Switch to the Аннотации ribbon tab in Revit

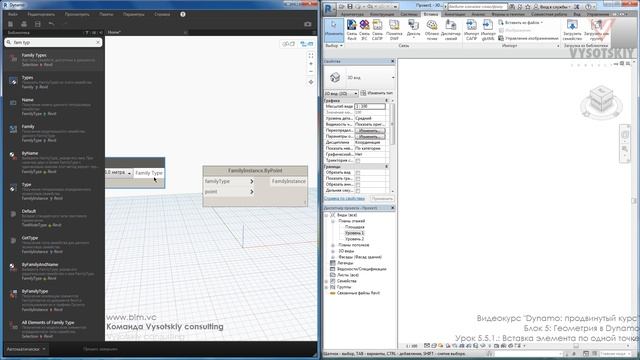454,14
